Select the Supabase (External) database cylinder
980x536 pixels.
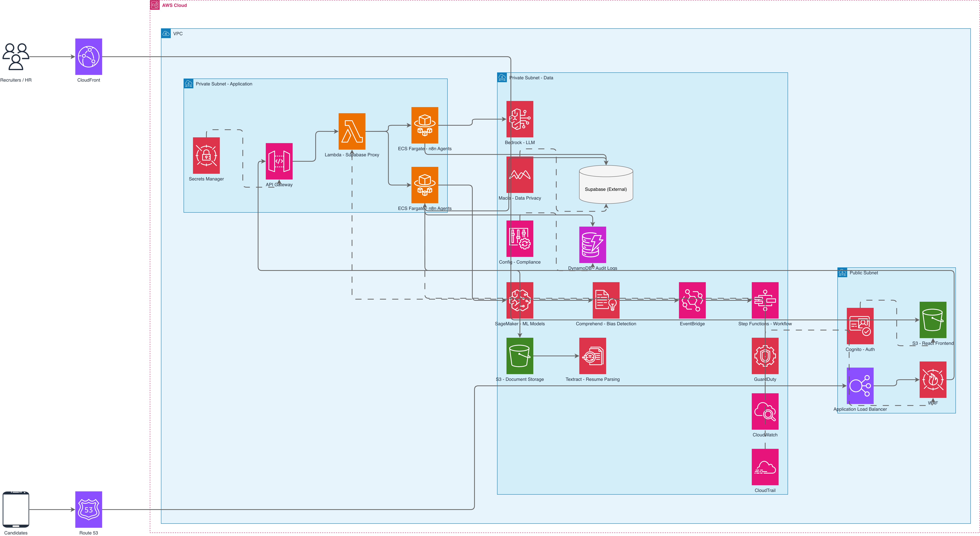(606, 184)
